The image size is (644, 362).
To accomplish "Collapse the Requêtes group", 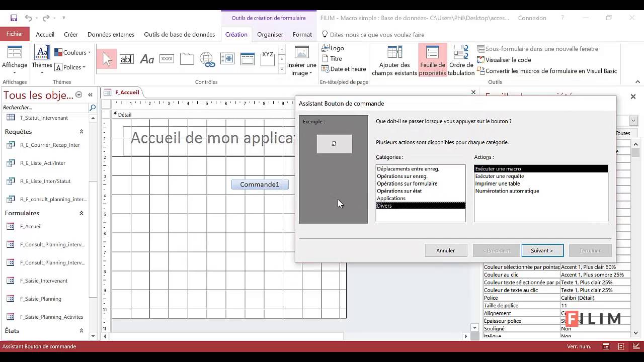I will coord(82,132).
